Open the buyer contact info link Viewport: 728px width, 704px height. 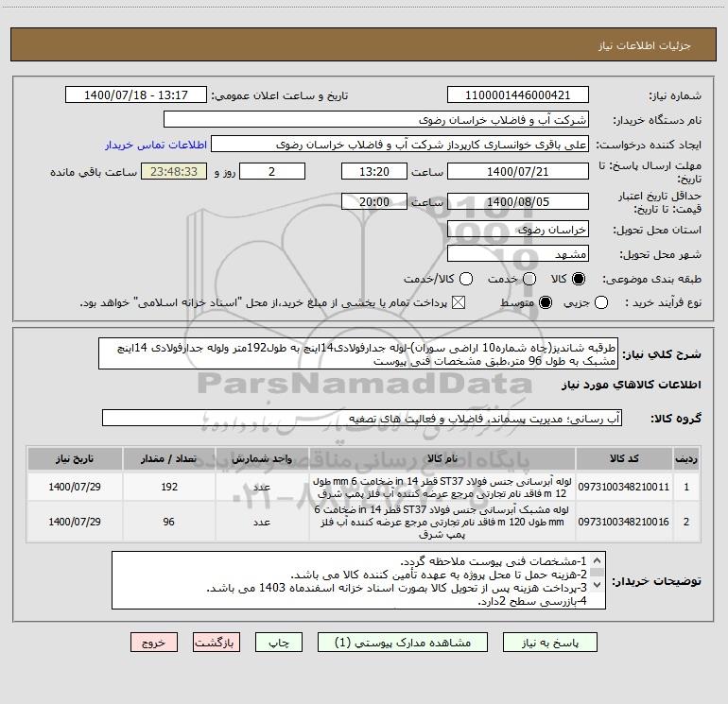[156, 145]
